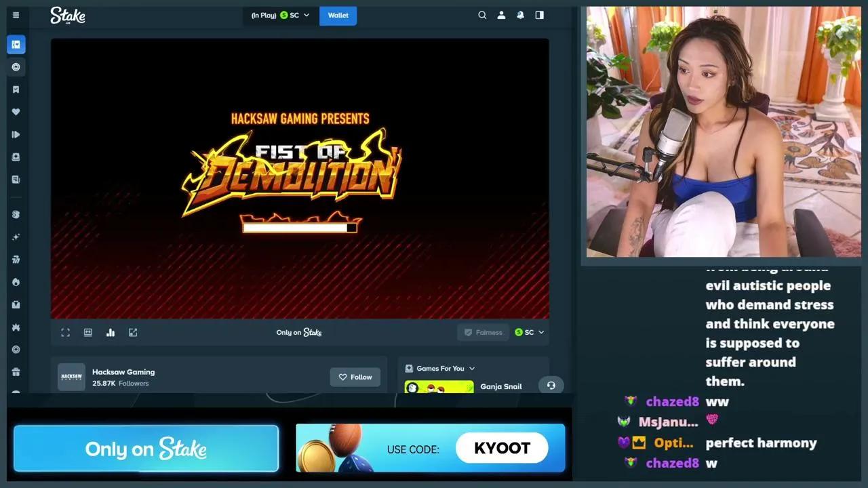Click the USE CODE KYOOT banner
868x488 pixels.
431,448
